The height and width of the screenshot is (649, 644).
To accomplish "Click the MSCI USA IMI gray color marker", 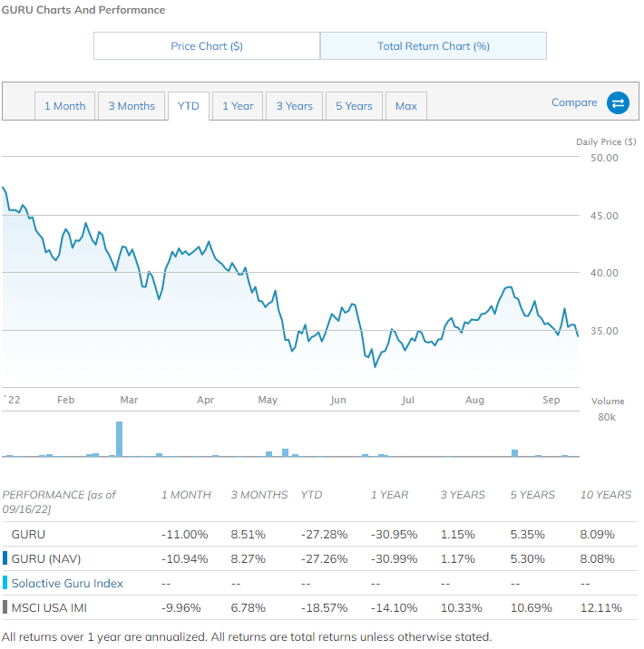I will (5, 607).
